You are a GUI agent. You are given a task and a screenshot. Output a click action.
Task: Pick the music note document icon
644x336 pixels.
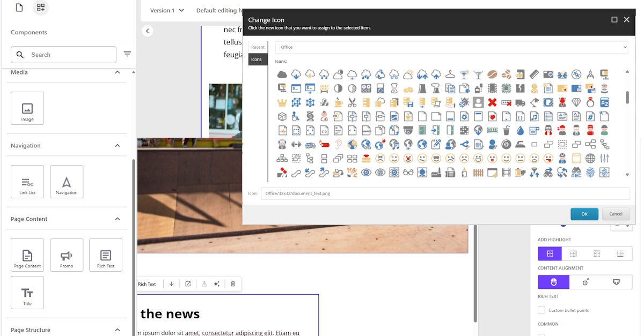(535, 116)
